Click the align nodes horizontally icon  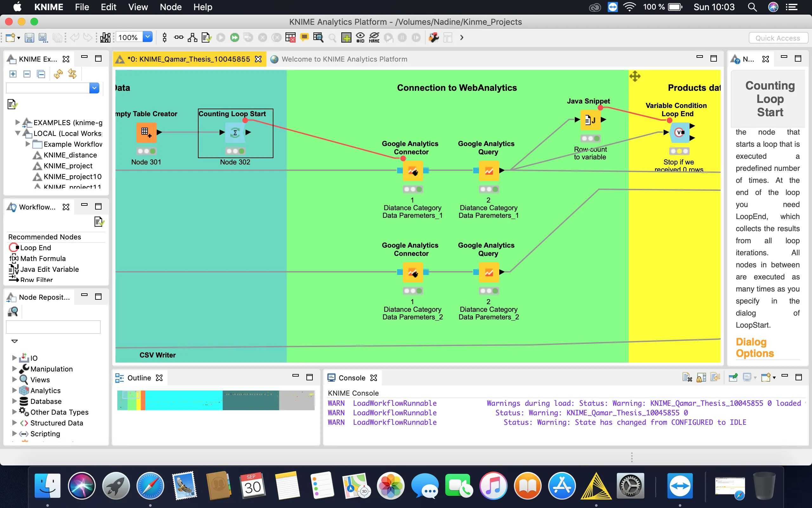(179, 38)
